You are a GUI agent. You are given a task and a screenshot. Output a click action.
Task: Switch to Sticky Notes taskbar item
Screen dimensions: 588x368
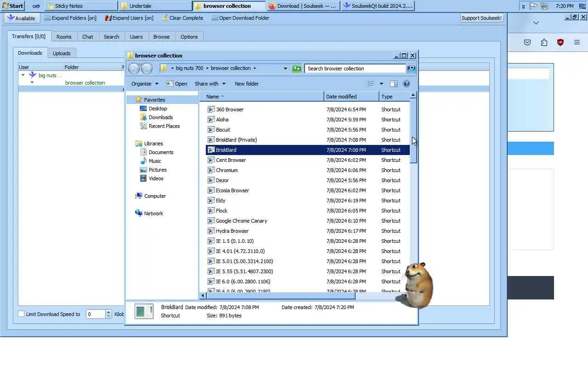(81, 6)
